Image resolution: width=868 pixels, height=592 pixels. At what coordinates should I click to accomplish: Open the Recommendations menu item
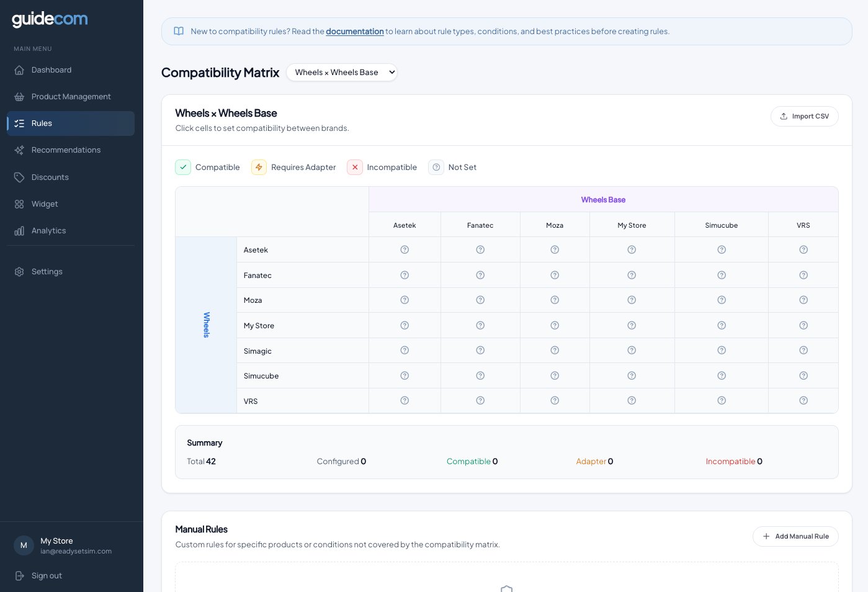click(x=66, y=150)
